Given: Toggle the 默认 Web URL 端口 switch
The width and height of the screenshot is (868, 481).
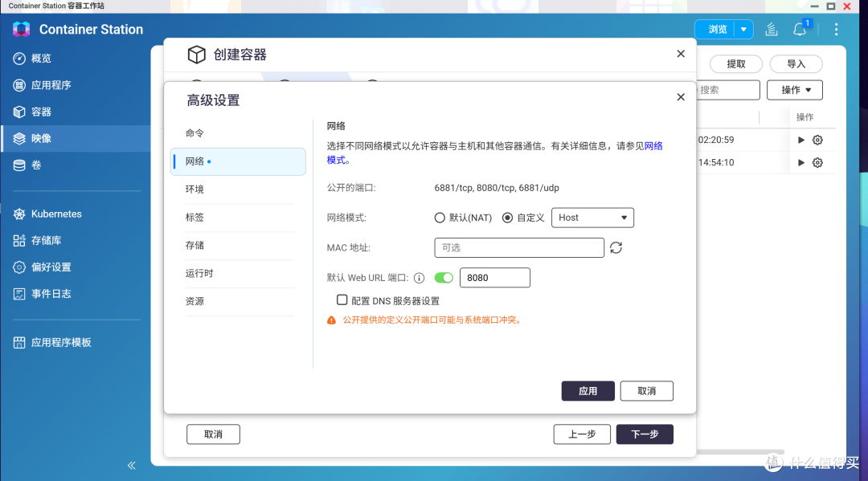Looking at the screenshot, I should [x=444, y=278].
